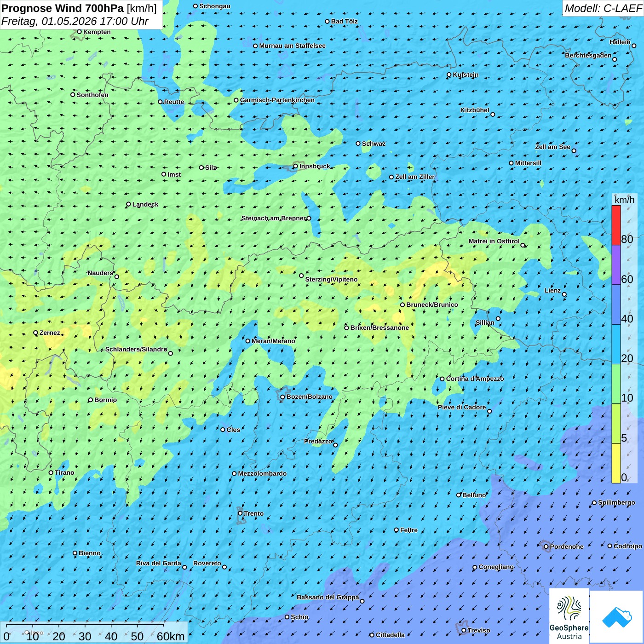Click the green legend segment 10–20 km/h
This screenshot has height=644, width=644.
click(x=616, y=384)
